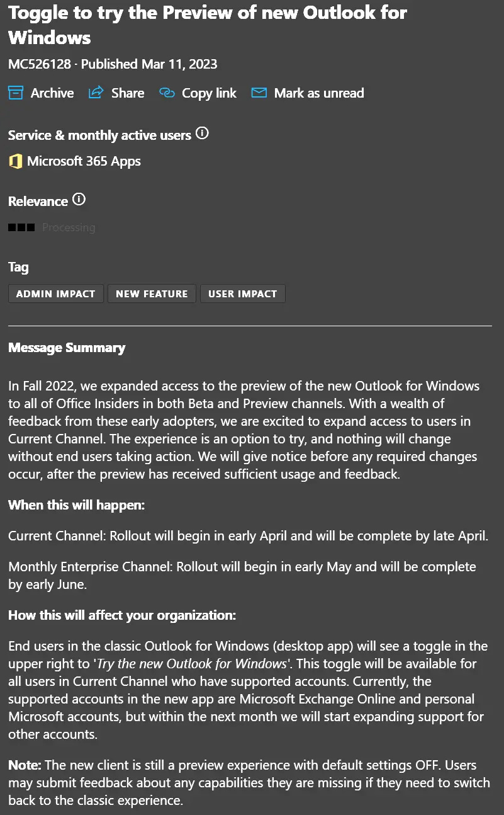The height and width of the screenshot is (815, 504).
Task: Select the NEW FEATURE tag
Action: (x=152, y=294)
